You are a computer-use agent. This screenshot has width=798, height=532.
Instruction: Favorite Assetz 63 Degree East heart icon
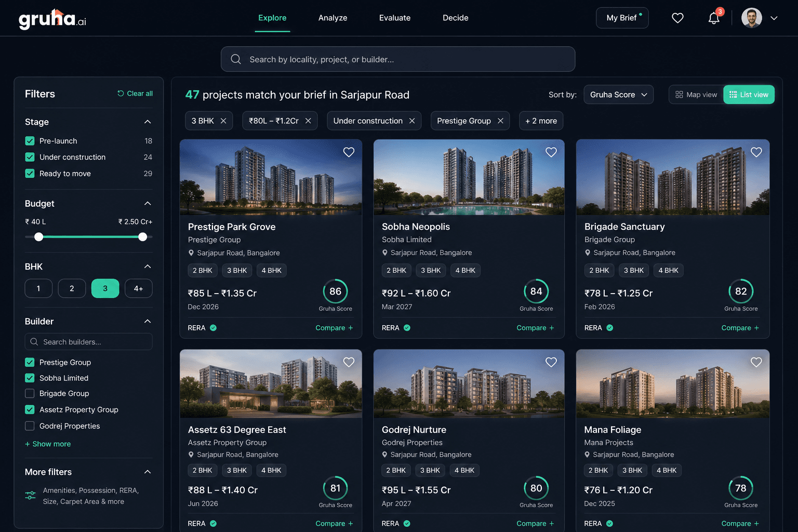[x=349, y=362]
